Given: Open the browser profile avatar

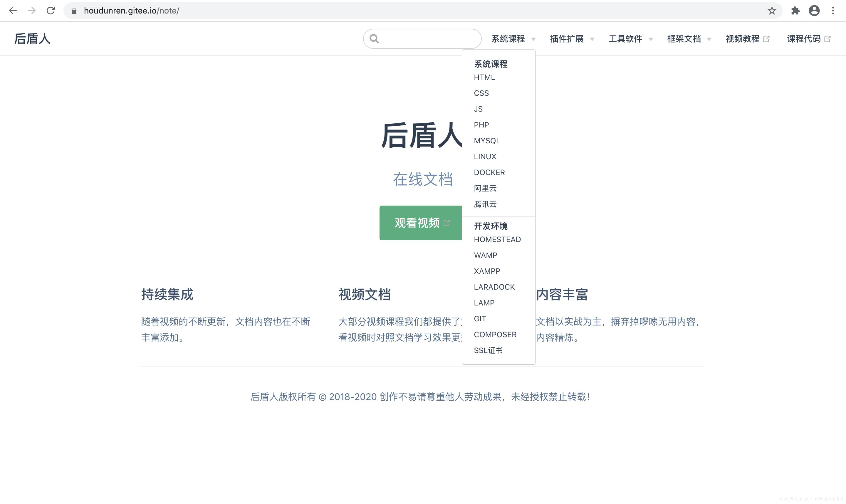Looking at the screenshot, I should 814,11.
